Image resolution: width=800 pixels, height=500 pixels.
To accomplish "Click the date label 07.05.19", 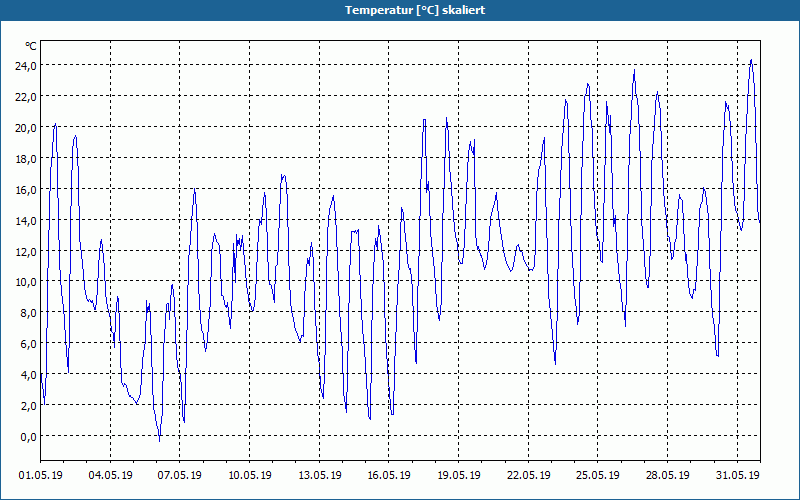I will click(x=180, y=475).
